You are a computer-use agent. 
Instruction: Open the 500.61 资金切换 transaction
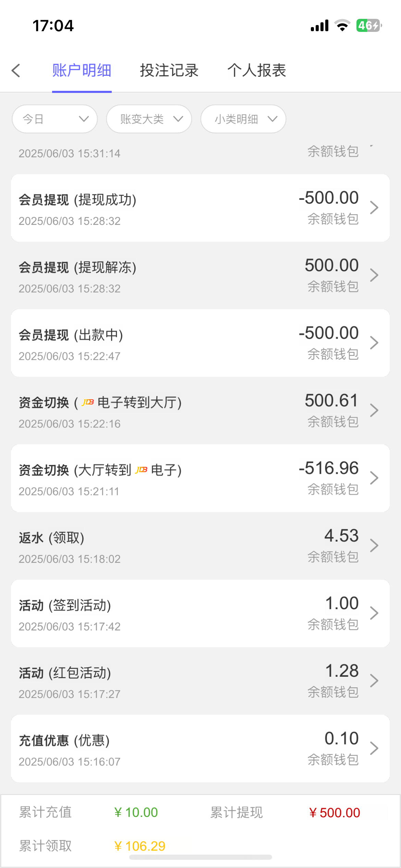click(200, 410)
